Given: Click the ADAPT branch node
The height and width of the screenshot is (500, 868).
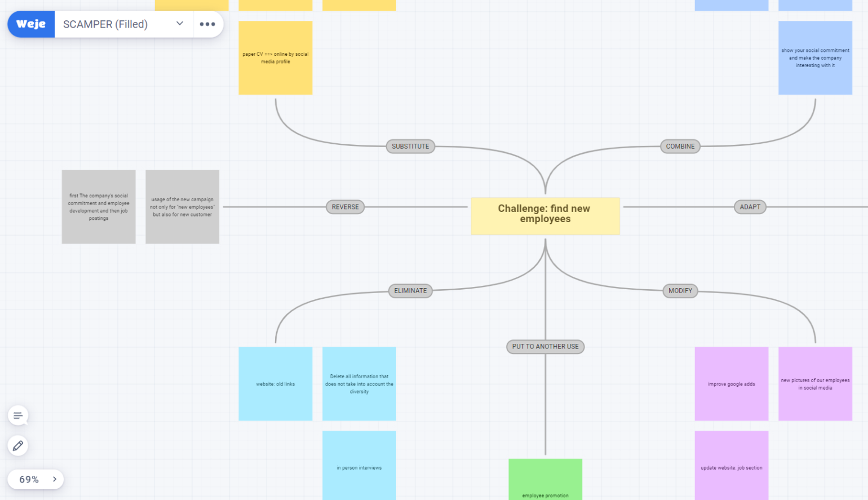Looking at the screenshot, I should click(750, 207).
